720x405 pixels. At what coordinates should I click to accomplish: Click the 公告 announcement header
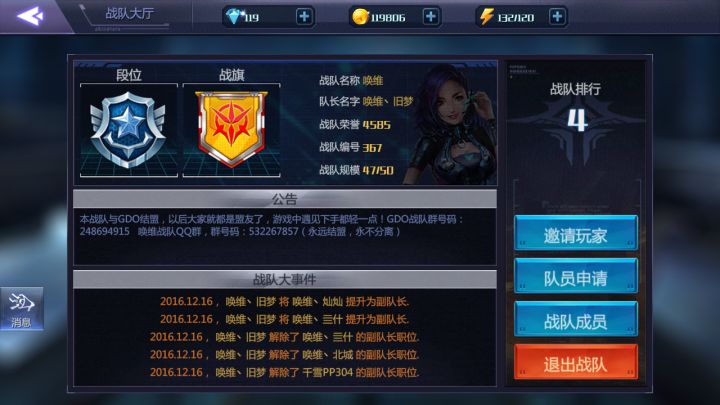[x=285, y=199]
